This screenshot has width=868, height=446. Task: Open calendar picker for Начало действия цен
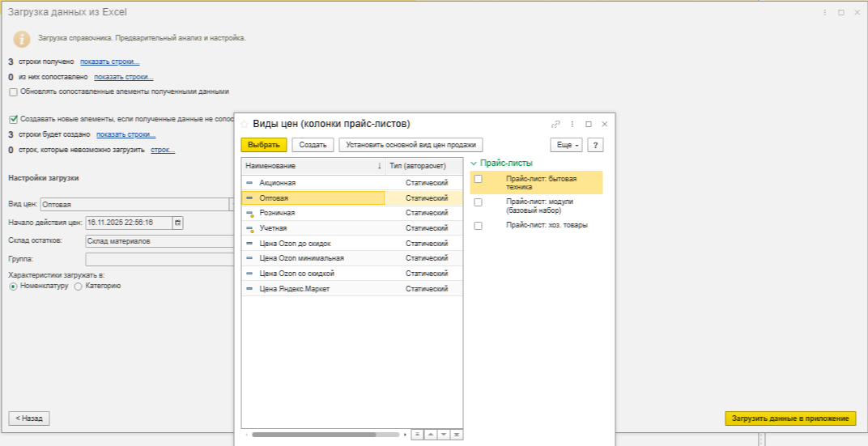click(178, 222)
